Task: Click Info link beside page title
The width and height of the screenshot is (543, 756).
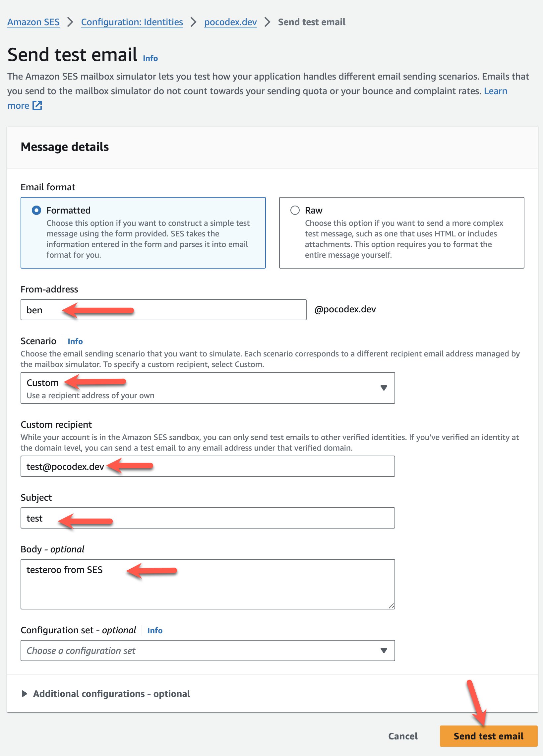Action: coord(150,58)
